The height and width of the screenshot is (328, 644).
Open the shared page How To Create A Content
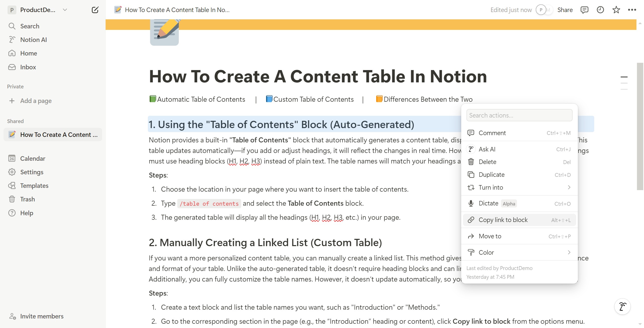coord(53,135)
